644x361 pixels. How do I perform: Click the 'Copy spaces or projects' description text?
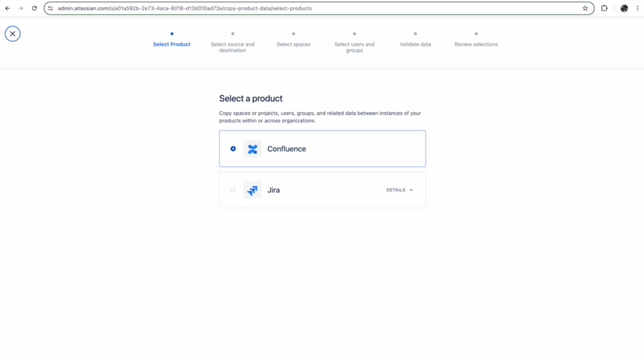[x=320, y=117]
